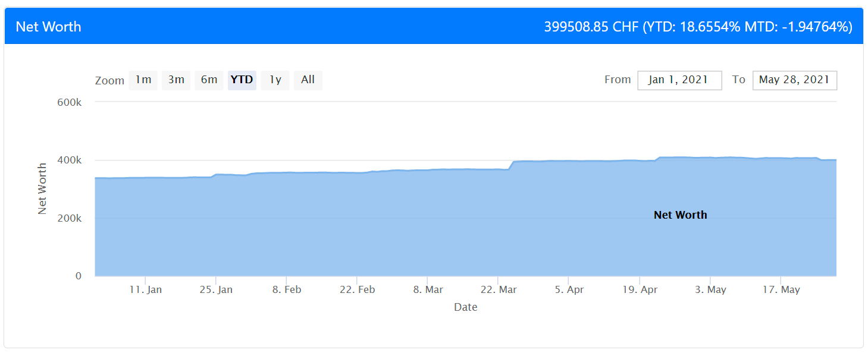Click the 399508.85 CHF summary text
Image resolution: width=868 pixels, height=353 pixels.
(592, 27)
